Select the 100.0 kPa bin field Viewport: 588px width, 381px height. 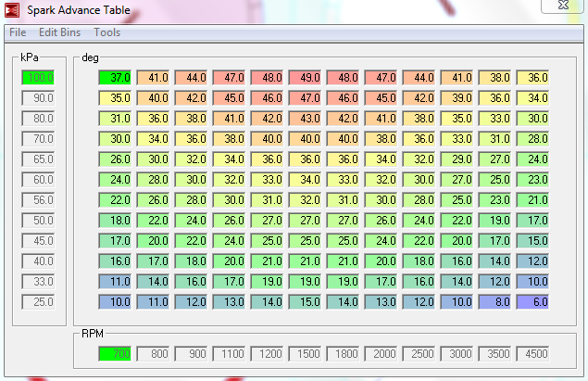(38, 77)
